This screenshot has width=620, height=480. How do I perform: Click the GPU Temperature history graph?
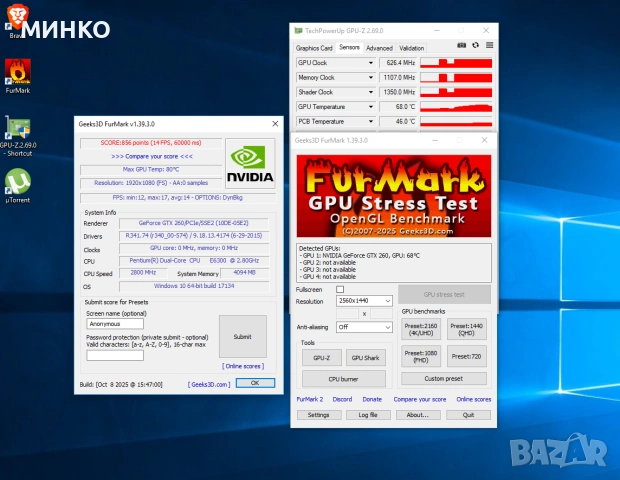pyautogui.click(x=456, y=107)
